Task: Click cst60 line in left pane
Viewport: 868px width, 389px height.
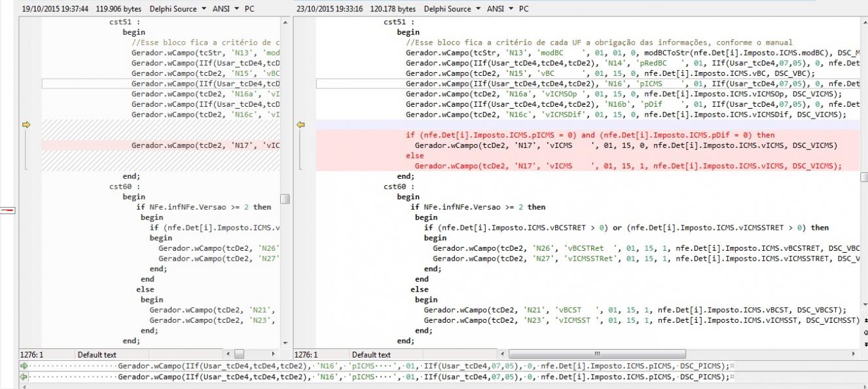Action: pyautogui.click(x=124, y=186)
